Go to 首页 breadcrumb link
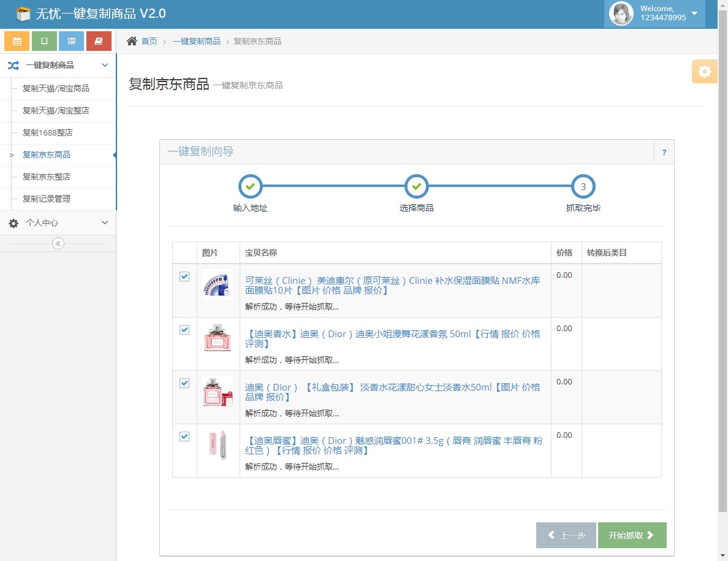Screen dimensions: 728x561 pyautogui.click(x=149, y=41)
